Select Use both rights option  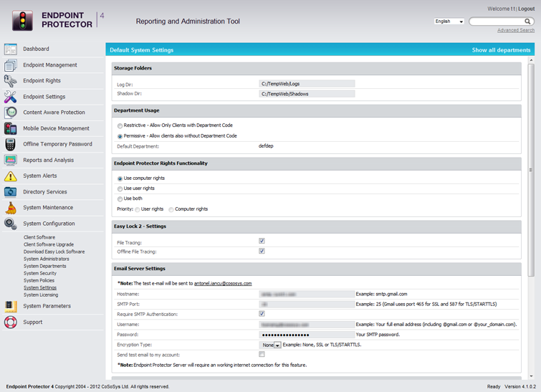point(120,199)
